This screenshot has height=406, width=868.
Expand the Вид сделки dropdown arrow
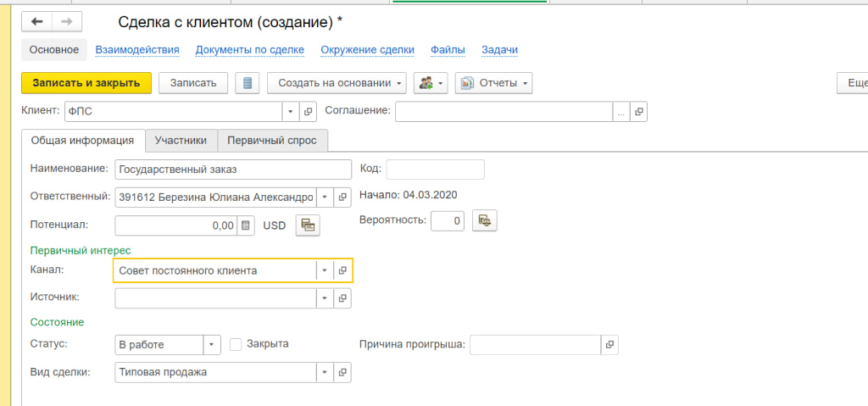[x=325, y=372]
